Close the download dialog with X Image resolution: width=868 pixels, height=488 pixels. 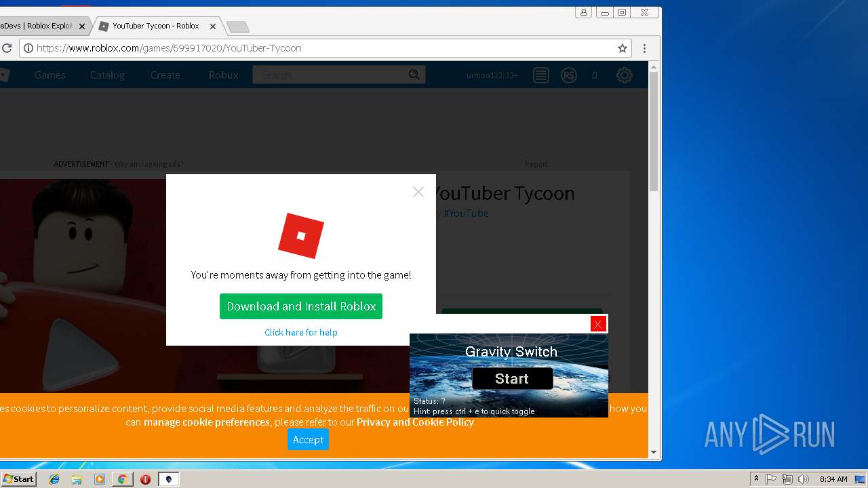coord(418,192)
